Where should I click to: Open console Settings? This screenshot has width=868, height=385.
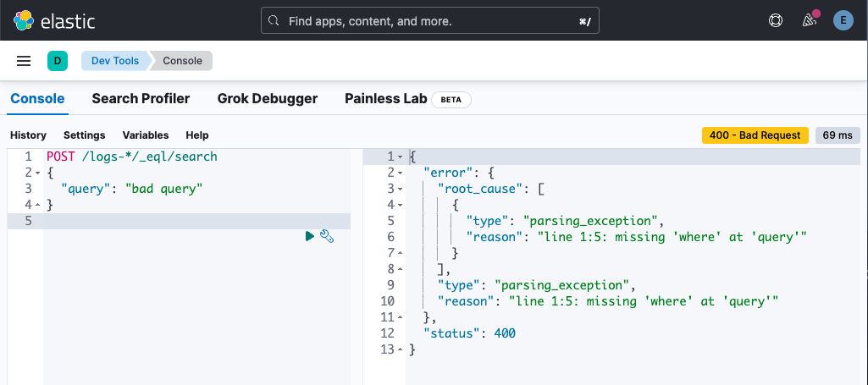84,135
